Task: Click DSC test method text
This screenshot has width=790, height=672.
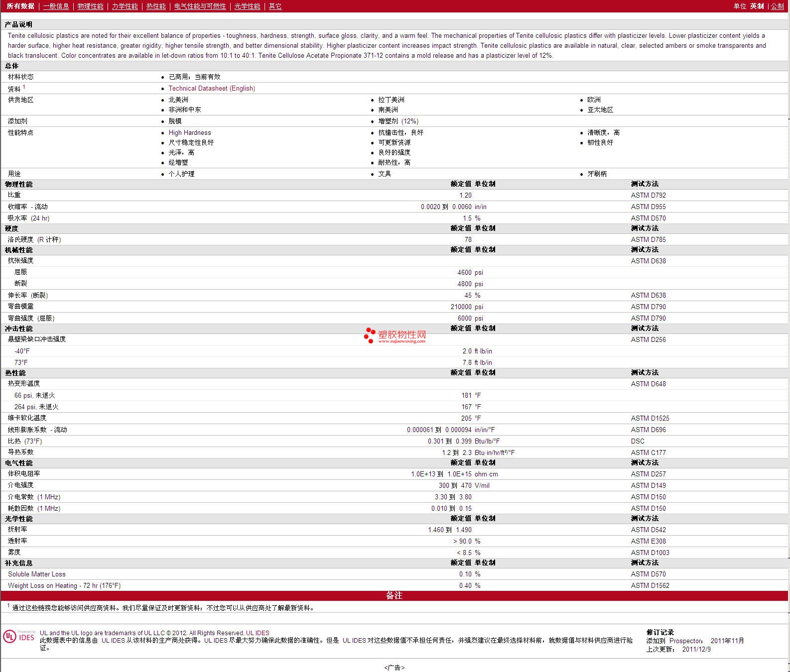Action: point(638,441)
